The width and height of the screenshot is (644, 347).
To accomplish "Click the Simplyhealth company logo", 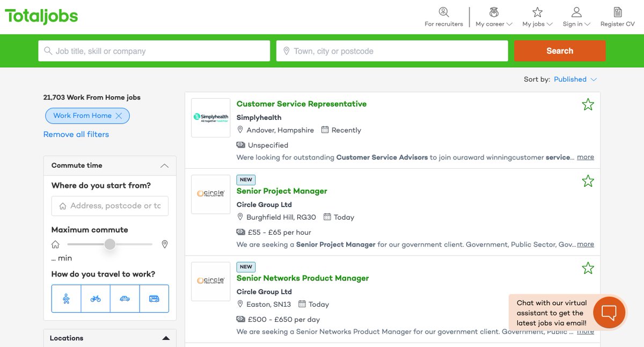I will (x=210, y=118).
